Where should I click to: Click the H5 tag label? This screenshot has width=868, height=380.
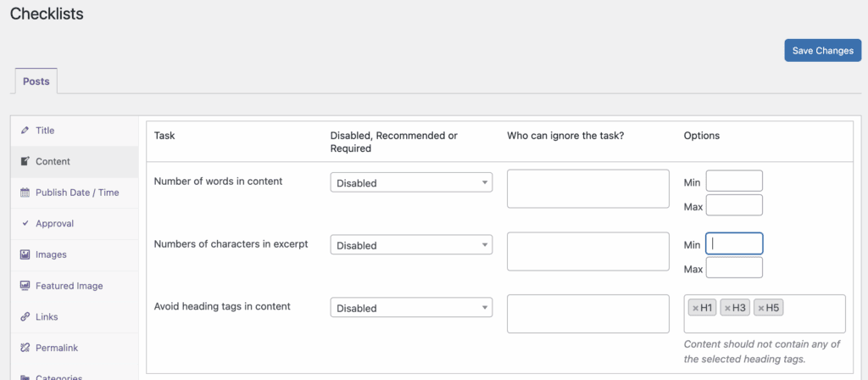tap(772, 308)
